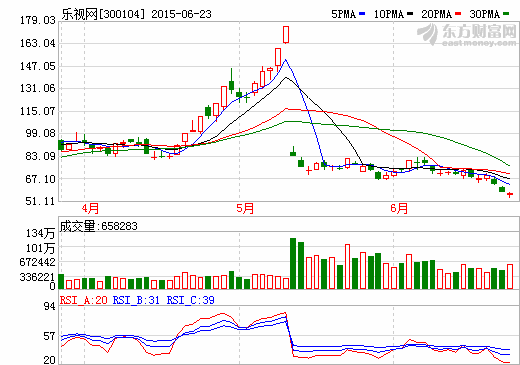Click the 4月 month label
Viewport: 520px width, 365px height.
(91, 209)
